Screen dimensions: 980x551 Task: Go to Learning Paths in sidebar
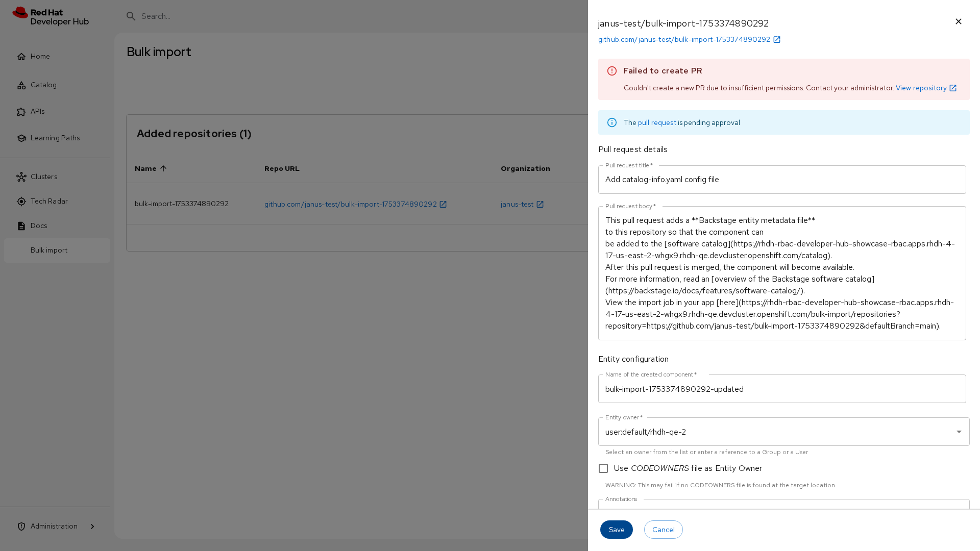point(55,138)
